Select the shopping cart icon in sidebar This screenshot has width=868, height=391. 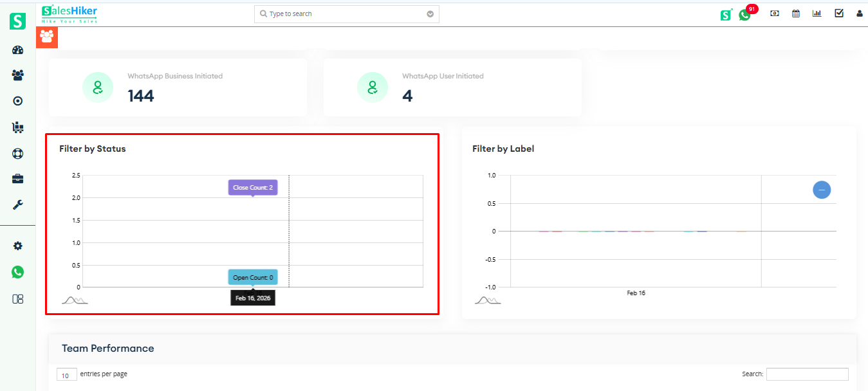(x=17, y=127)
